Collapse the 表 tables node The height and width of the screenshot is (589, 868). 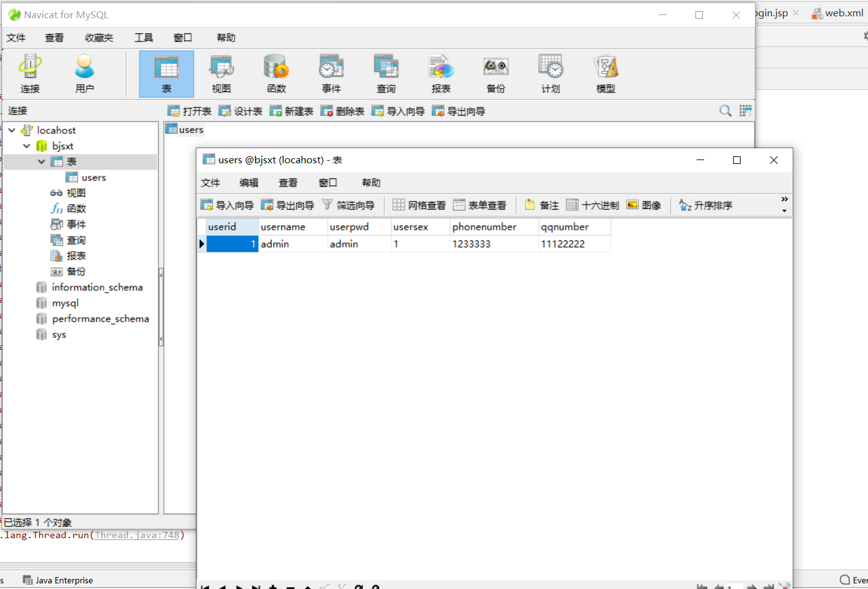(x=41, y=161)
